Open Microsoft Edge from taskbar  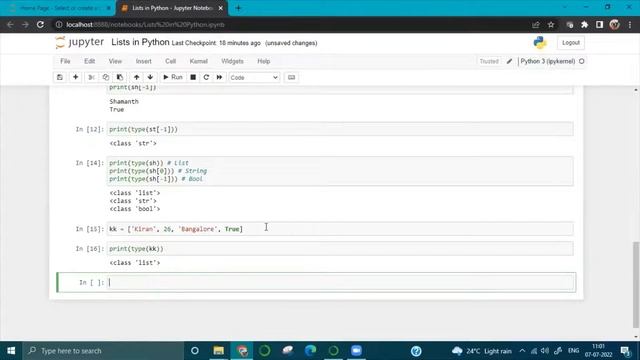(311, 351)
